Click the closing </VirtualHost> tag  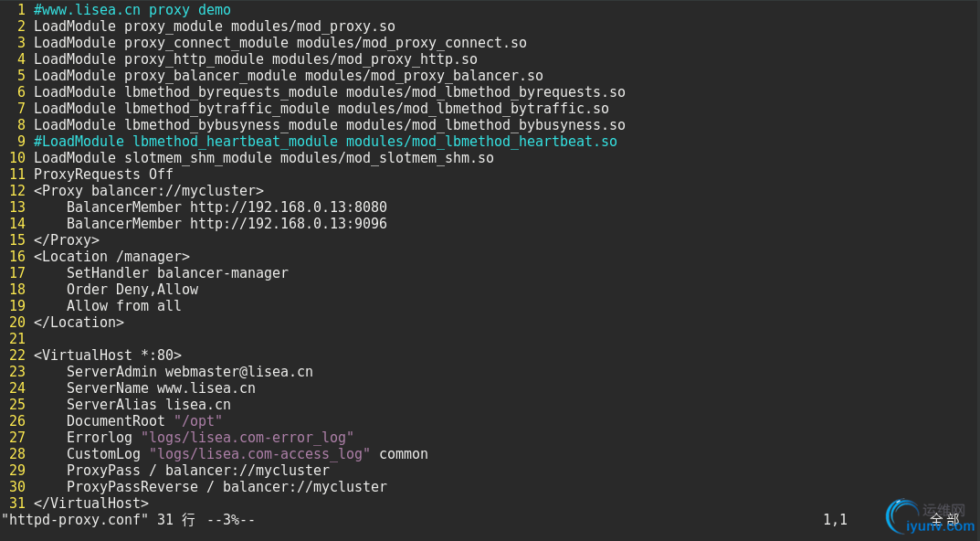(91, 503)
